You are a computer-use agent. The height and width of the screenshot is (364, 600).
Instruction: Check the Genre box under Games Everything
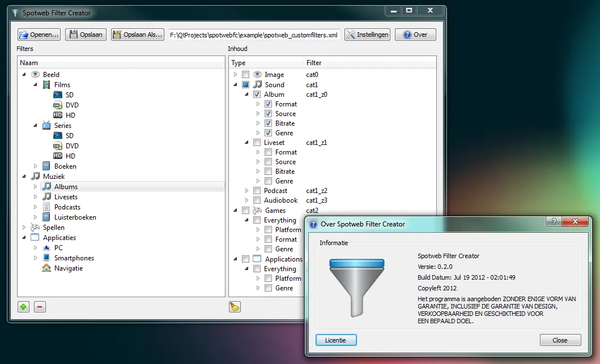267,249
